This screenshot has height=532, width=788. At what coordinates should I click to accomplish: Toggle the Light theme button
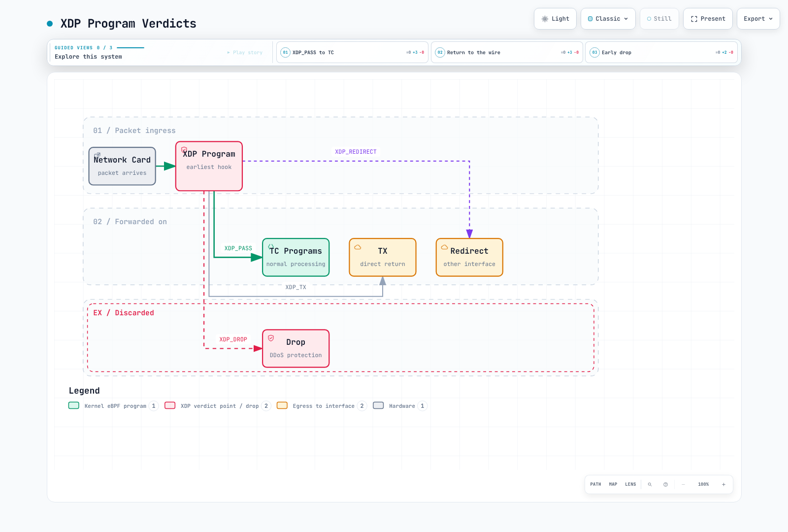555,19
